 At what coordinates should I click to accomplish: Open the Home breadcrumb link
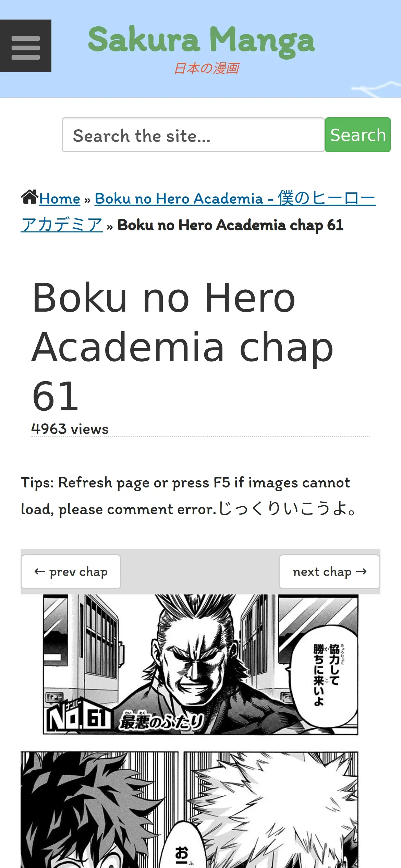coord(60,198)
